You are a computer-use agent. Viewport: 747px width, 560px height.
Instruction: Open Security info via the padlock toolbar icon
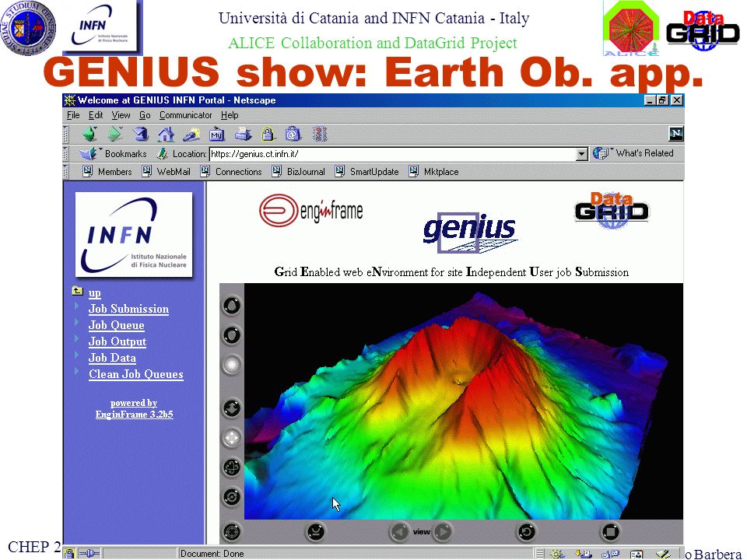click(x=268, y=135)
